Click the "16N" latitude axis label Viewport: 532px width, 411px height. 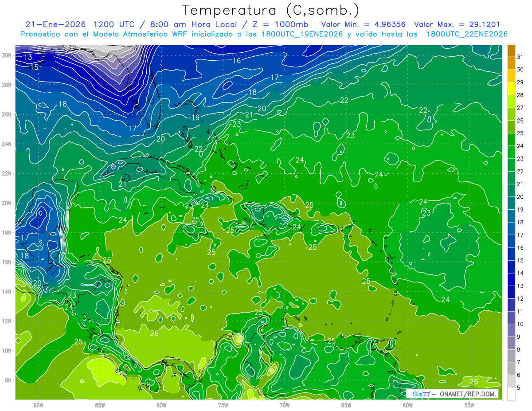click(7, 262)
